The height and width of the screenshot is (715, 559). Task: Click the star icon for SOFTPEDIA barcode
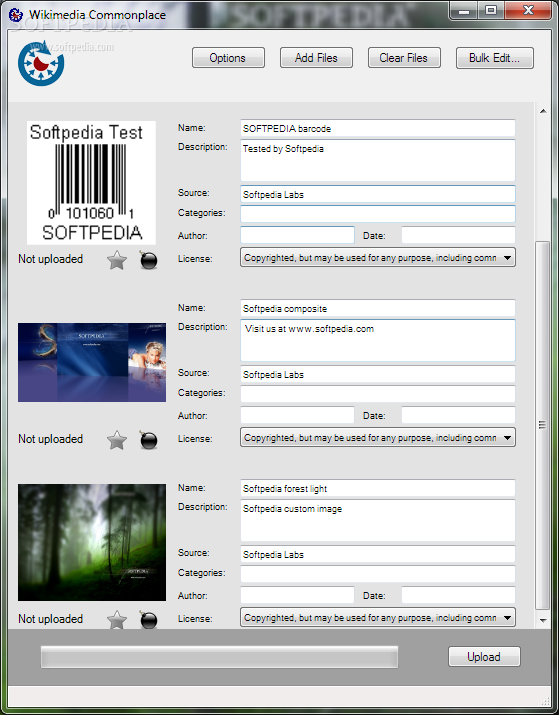[117, 260]
